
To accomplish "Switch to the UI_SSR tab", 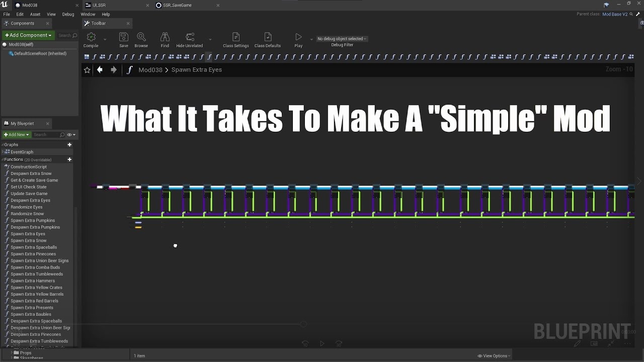I will click(99, 5).
